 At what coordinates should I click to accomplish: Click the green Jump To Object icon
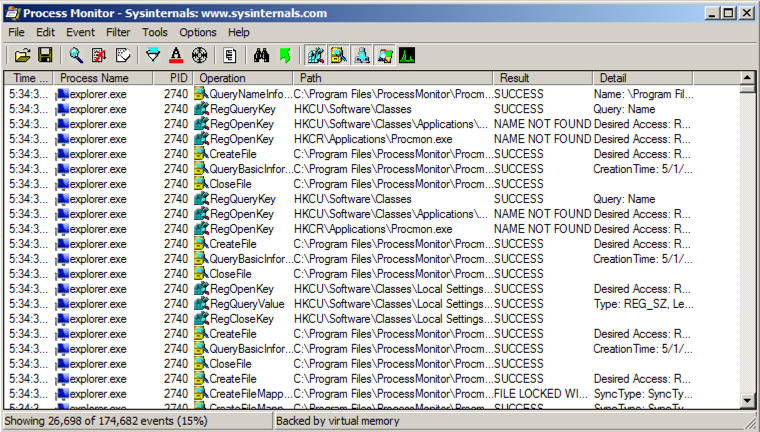285,55
